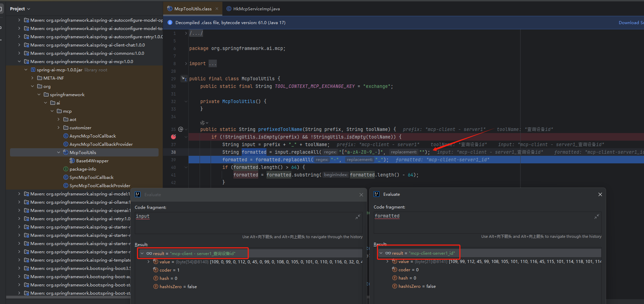This screenshot has width=644, height=304.
Task: Expand the Maven spring-ai-client-chat:1.0.0 library
Action: (19, 45)
